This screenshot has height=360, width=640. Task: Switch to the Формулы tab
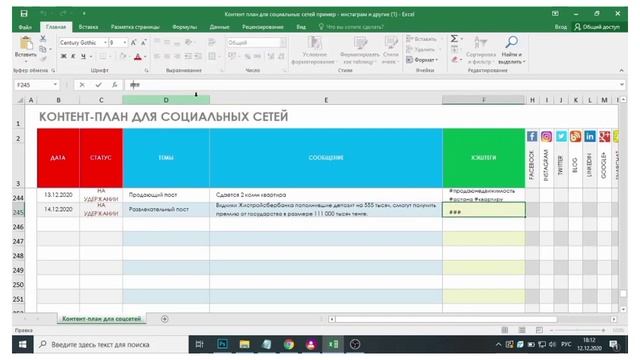pyautogui.click(x=184, y=27)
